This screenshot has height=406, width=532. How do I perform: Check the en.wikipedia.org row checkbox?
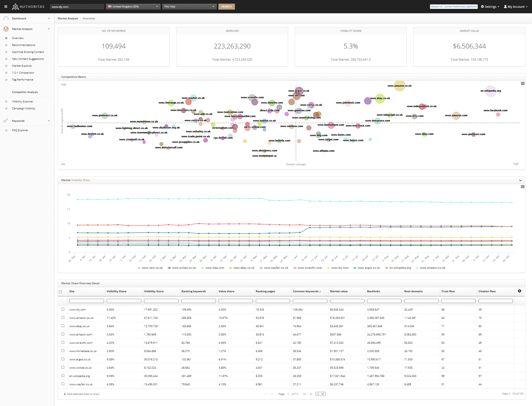63,376
